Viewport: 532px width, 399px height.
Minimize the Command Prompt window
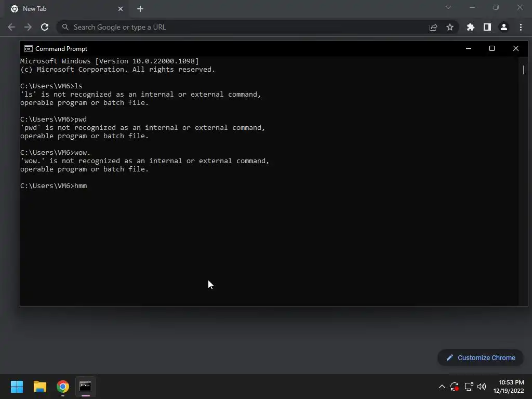pyautogui.click(x=469, y=48)
